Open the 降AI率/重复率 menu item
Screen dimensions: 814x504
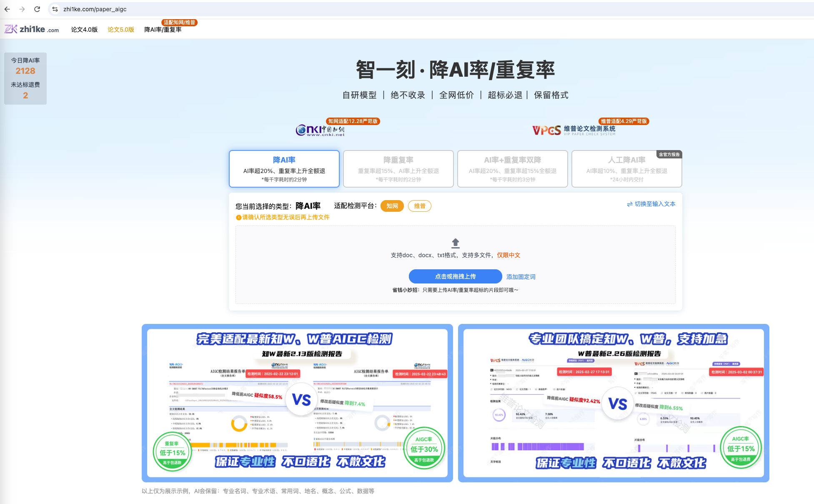point(163,30)
